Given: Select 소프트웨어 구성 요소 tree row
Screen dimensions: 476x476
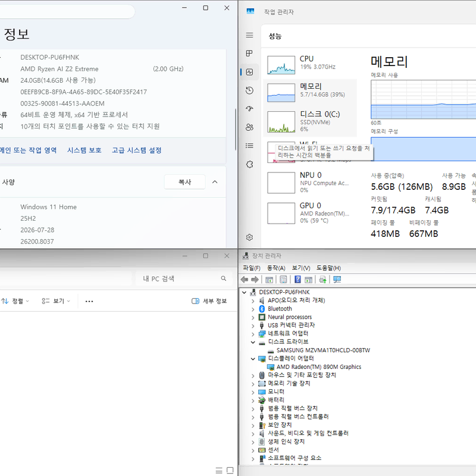Looking at the screenshot, I should [295, 458].
